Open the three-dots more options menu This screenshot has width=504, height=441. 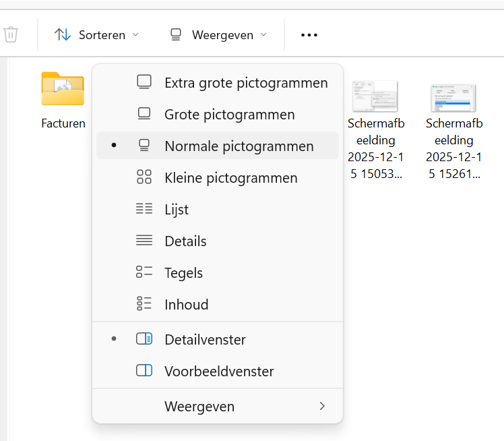309,35
